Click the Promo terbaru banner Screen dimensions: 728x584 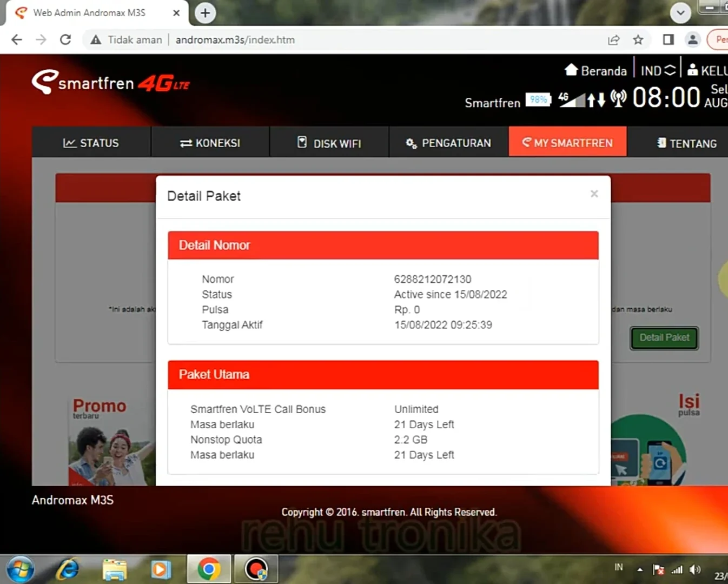[111, 441]
